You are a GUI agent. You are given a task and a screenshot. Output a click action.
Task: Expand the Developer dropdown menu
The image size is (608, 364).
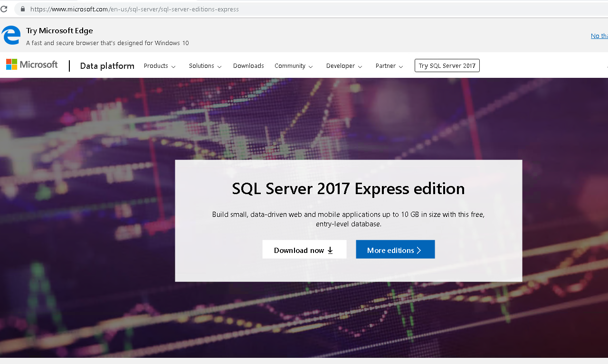(344, 66)
